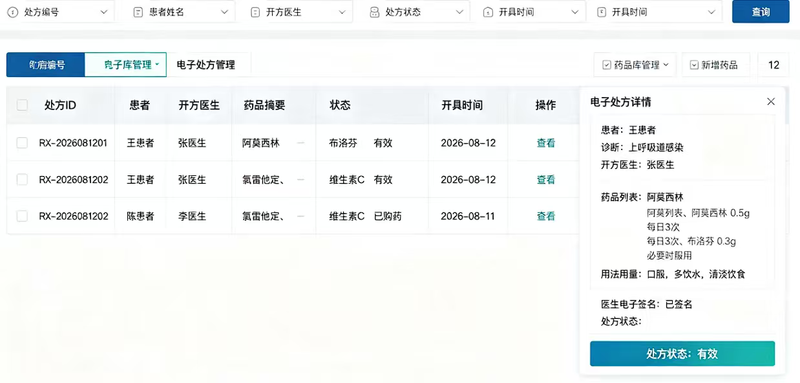The width and height of the screenshot is (800, 383).
Task: Check the checkbox for 陈患者 row
Action: tap(22, 216)
